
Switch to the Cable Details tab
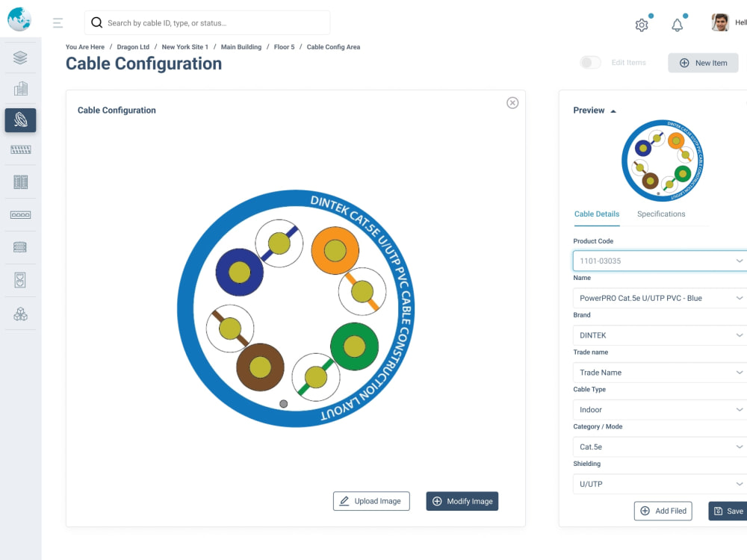[x=597, y=214]
